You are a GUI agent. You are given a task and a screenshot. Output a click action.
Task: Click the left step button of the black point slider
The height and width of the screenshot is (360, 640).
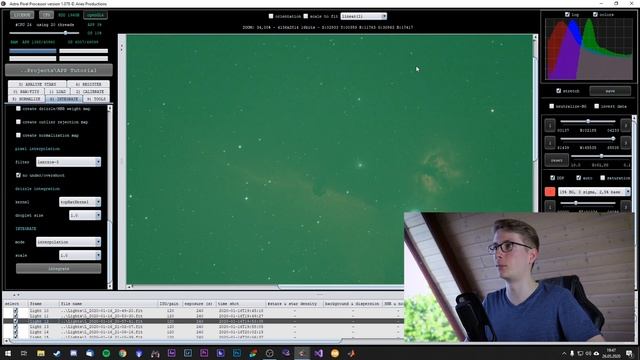550,124
